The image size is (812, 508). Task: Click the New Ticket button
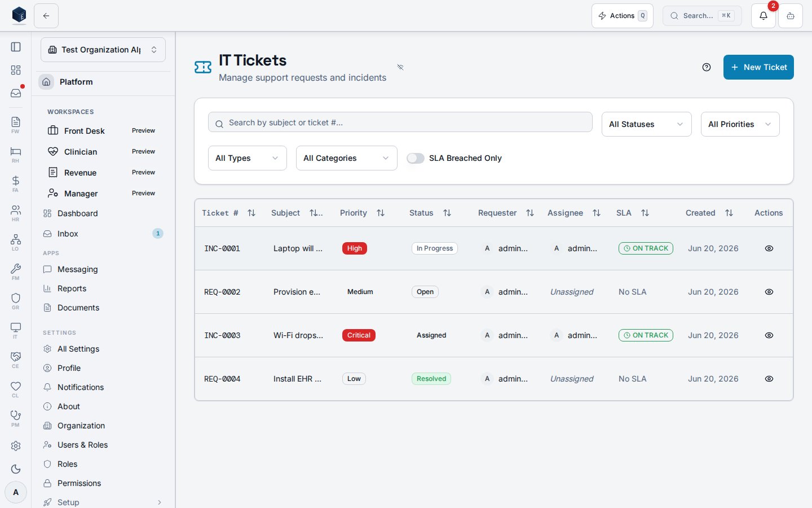point(758,67)
